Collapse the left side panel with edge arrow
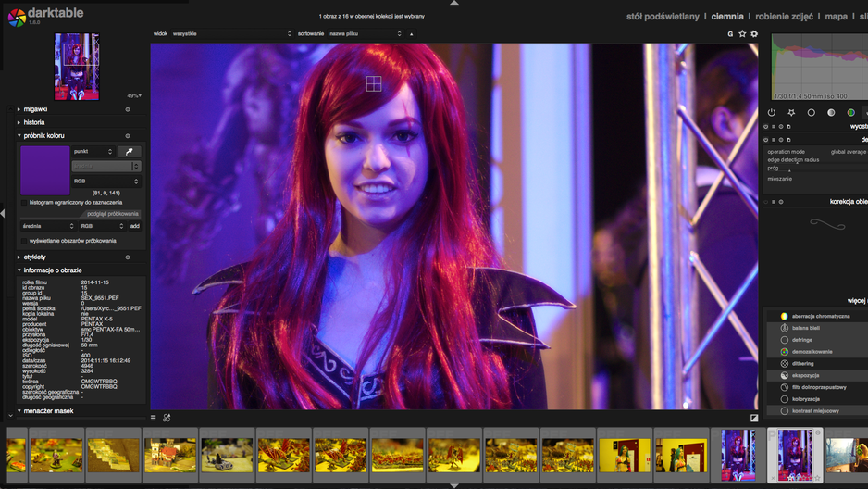Image resolution: width=868 pixels, height=489 pixels. (2, 213)
